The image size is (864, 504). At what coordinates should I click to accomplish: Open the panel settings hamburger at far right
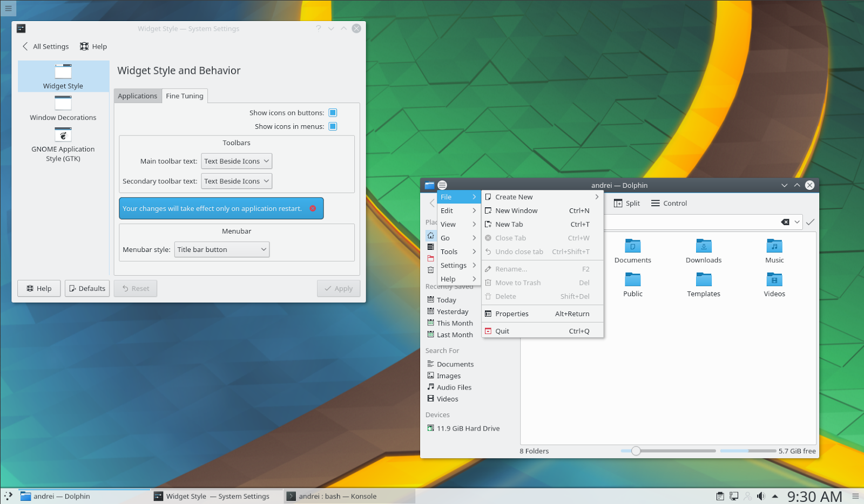[x=855, y=496]
